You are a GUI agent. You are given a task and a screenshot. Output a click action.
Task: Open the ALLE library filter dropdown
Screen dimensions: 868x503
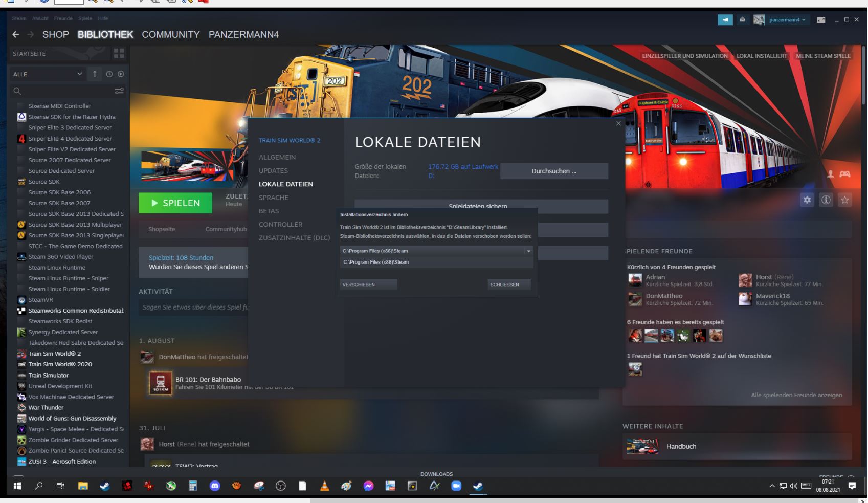pos(47,74)
